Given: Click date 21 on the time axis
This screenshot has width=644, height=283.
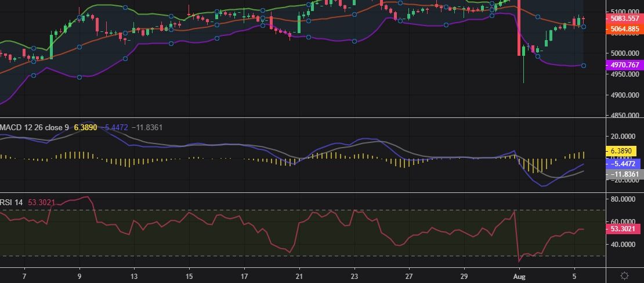Looking at the screenshot, I should click(299, 275).
